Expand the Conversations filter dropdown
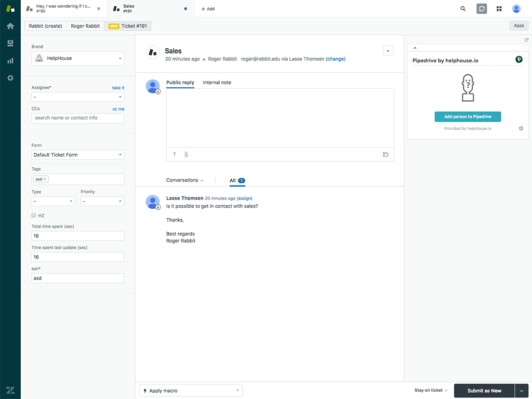Image resolution: width=532 pixels, height=399 pixels. coord(184,180)
